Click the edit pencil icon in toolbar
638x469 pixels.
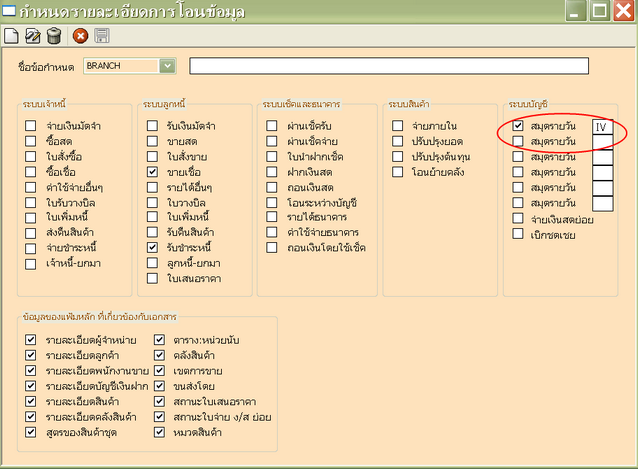point(32,36)
